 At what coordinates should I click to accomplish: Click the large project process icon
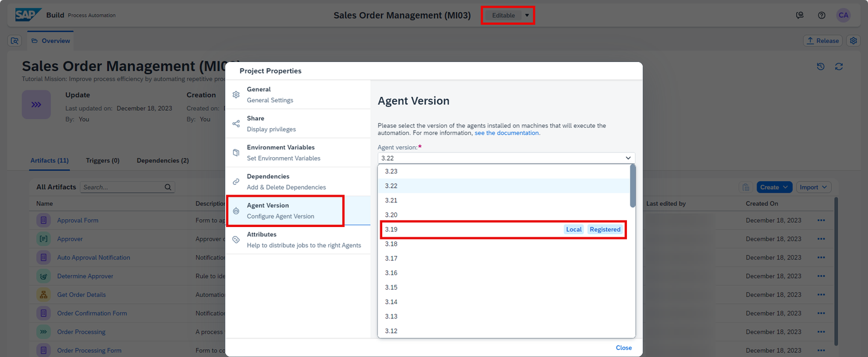point(36,105)
